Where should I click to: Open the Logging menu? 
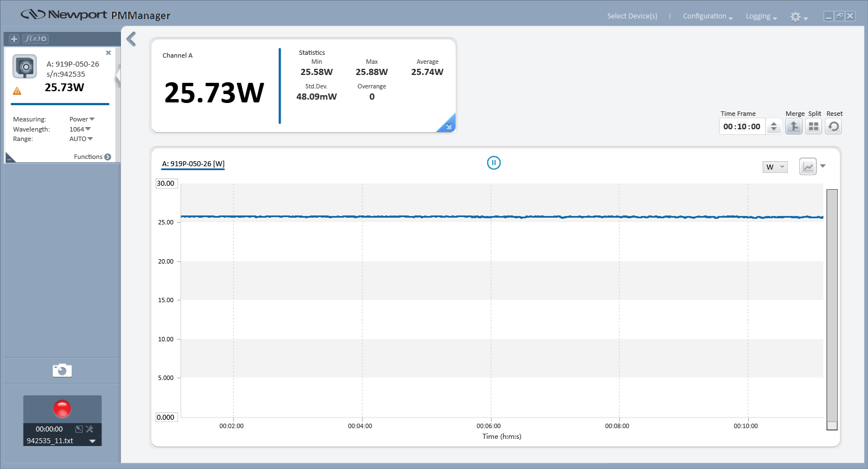coord(762,16)
